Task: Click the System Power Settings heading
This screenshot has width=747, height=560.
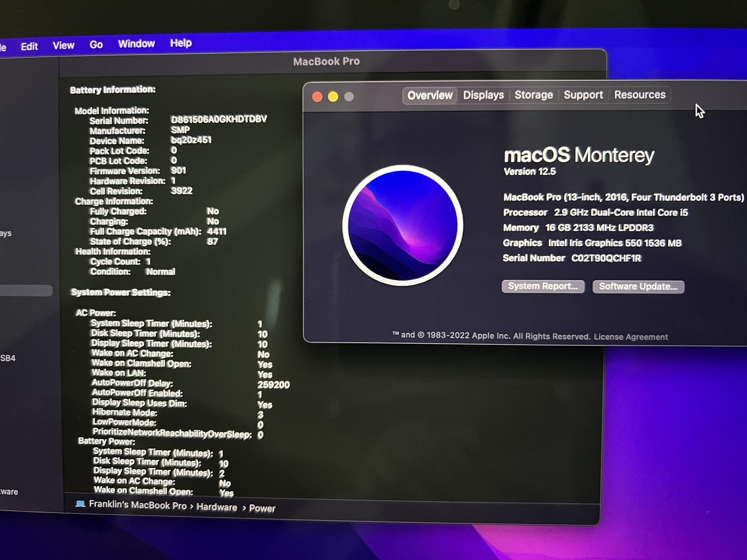Action: click(x=121, y=292)
